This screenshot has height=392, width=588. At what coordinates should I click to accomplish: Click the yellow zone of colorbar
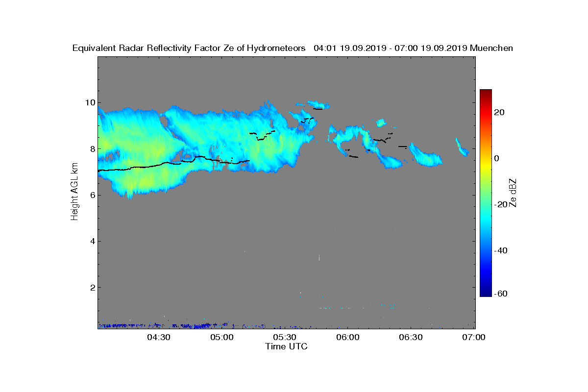pyautogui.click(x=486, y=164)
